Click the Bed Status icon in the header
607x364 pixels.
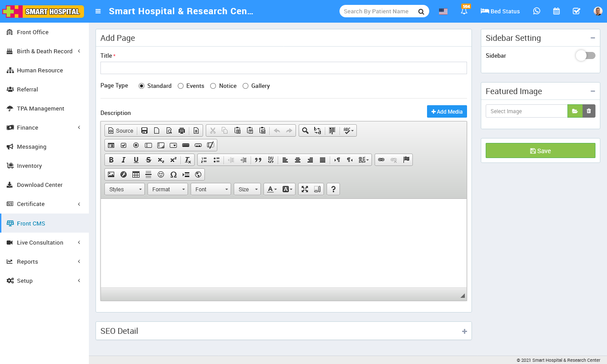coord(500,11)
